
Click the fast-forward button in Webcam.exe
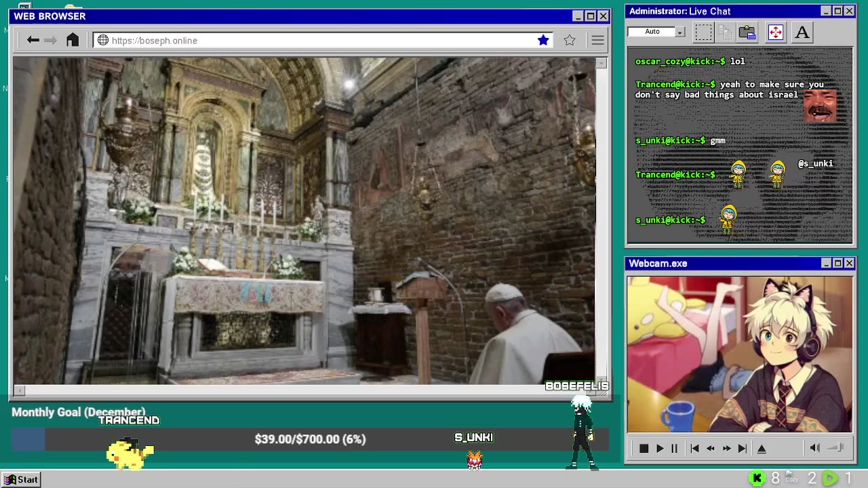pos(726,448)
